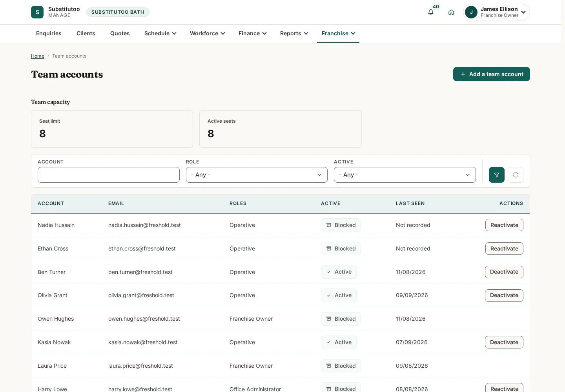
Task: Reactivate Ethan Cross's account
Action: point(504,249)
